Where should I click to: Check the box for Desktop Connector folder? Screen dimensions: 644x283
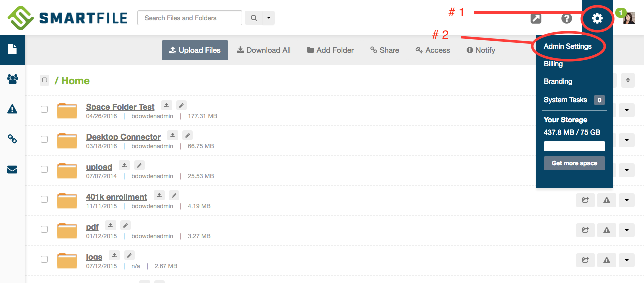[x=44, y=139]
